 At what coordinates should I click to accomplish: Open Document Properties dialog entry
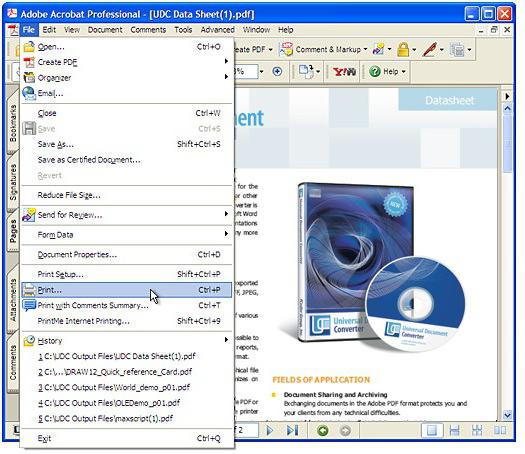[x=127, y=254]
